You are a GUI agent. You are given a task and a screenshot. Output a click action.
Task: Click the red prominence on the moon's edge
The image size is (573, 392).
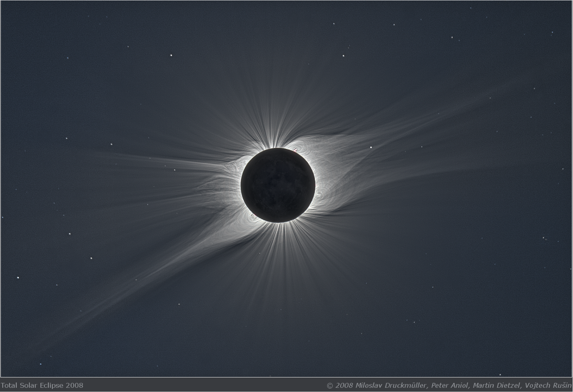pyautogui.click(x=295, y=150)
